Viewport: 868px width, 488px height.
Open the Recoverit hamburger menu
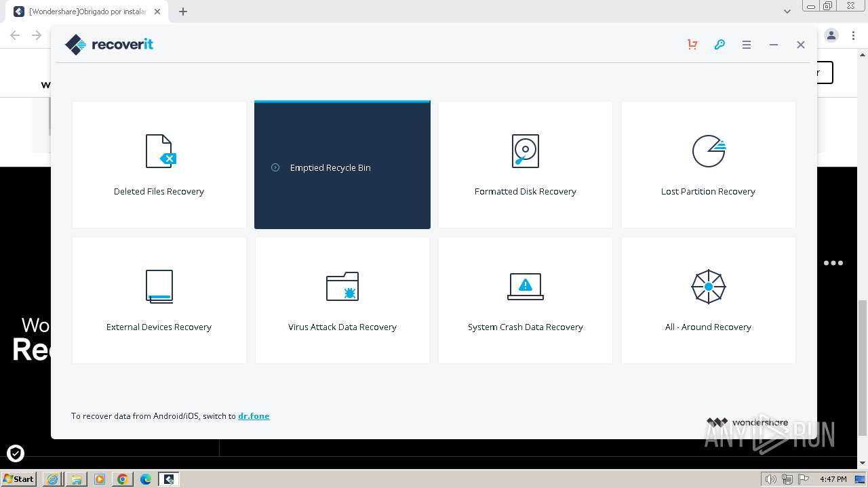tap(747, 45)
